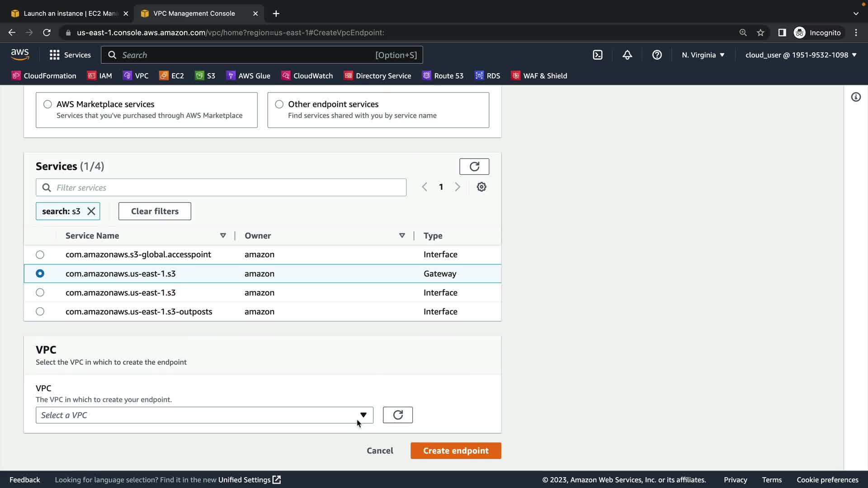Select com.amazonaws.s3-global.accesspoint service radio
This screenshot has height=488, width=868.
coord(40,255)
